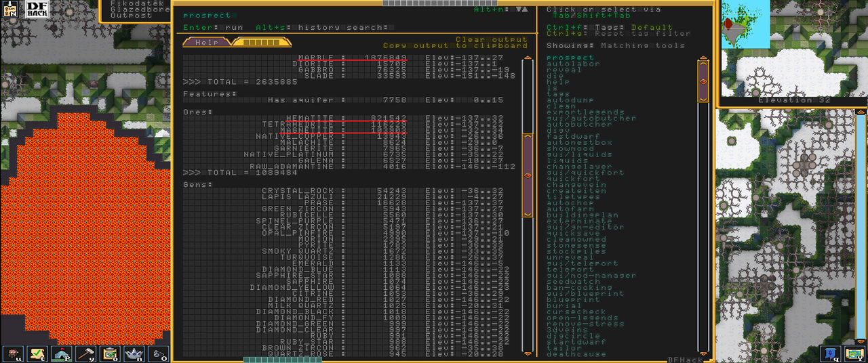The height and width of the screenshot is (363, 868).
Task: Select 'gui/quickfort' in tools list
Action: [585, 173]
